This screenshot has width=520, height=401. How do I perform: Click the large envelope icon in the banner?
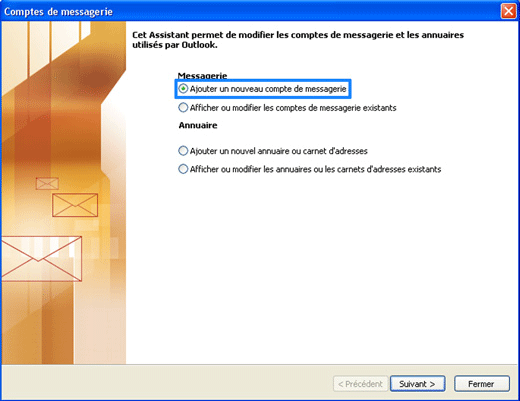pyautogui.click(x=41, y=259)
